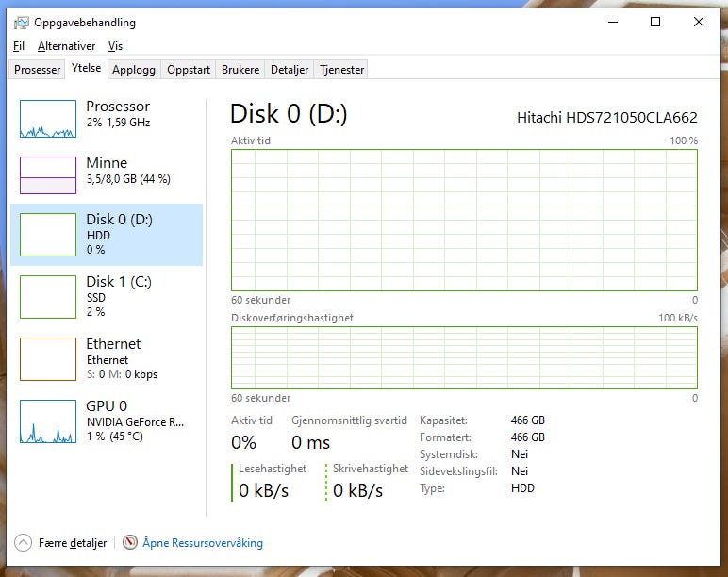Select Disk 1 (C:) SSD entry
The height and width of the screenshot is (577, 728).
pos(107,297)
